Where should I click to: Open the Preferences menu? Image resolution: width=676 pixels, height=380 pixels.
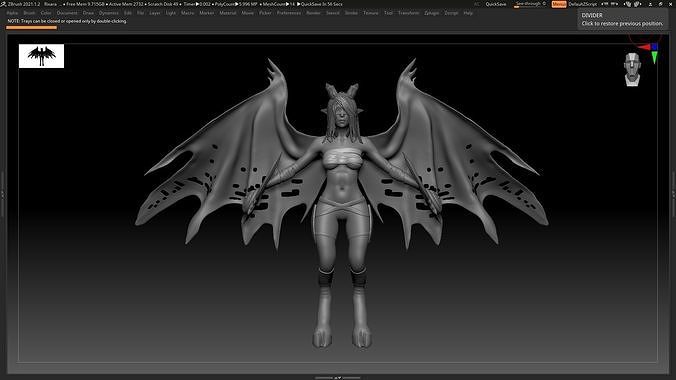click(289, 13)
